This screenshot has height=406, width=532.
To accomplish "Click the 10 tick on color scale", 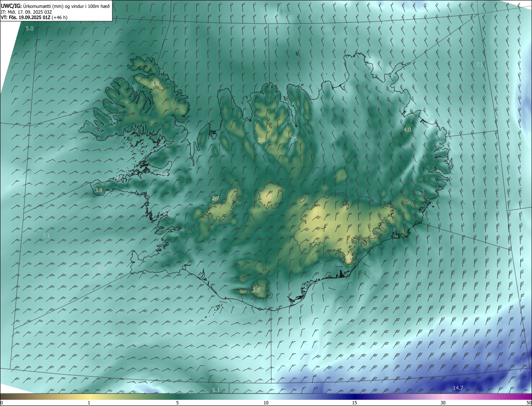I will click(x=266, y=403).
